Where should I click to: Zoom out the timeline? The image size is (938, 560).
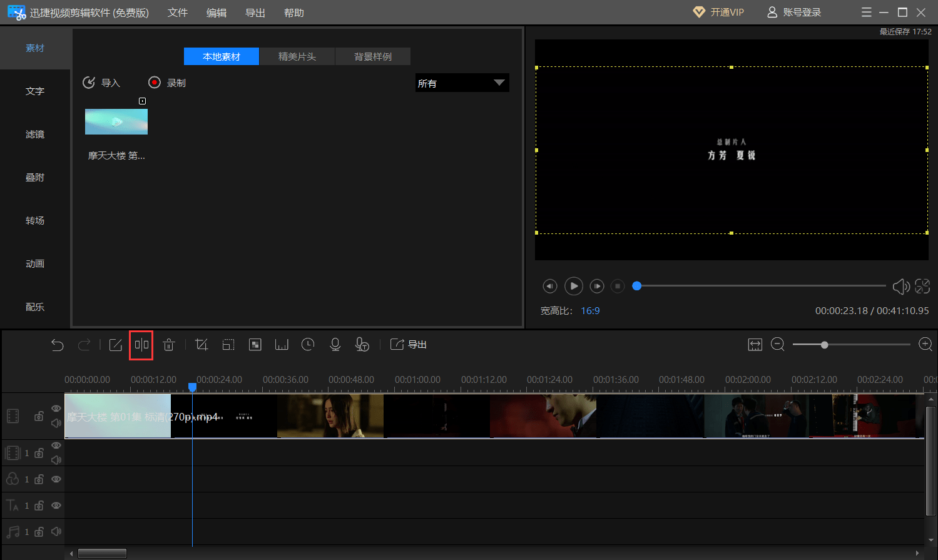pyautogui.click(x=778, y=345)
